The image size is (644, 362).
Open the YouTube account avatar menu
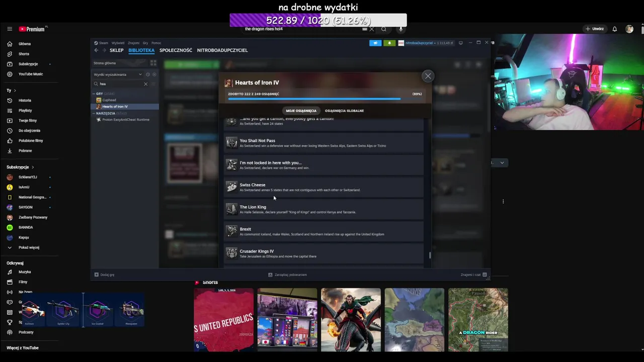tap(629, 29)
